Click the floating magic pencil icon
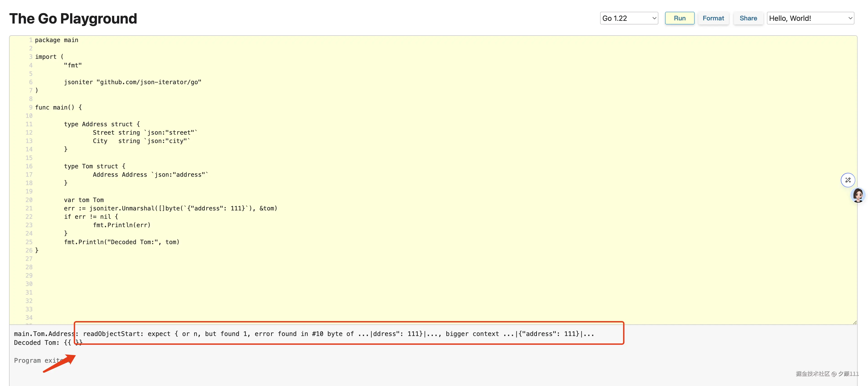The width and height of the screenshot is (868, 386). (848, 180)
